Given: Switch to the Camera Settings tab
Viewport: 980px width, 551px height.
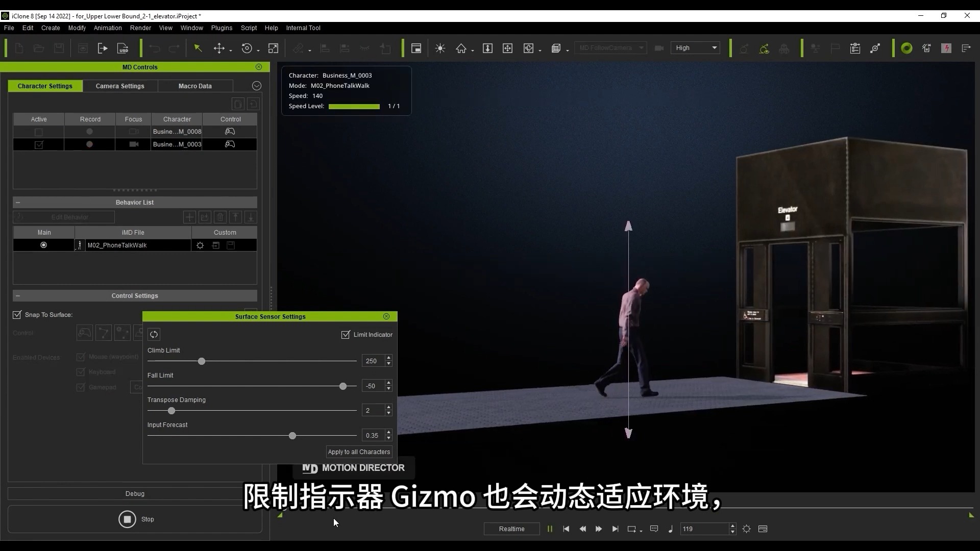Looking at the screenshot, I should 120,86.
